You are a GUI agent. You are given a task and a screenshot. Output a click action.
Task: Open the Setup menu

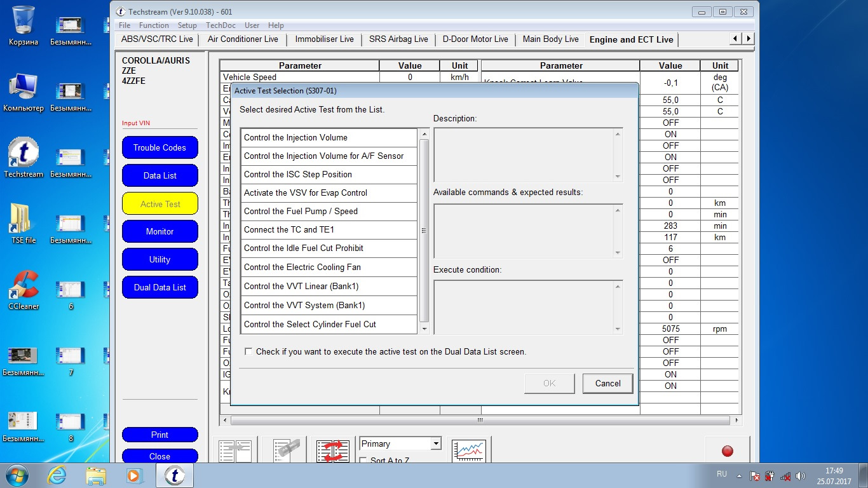pyautogui.click(x=187, y=25)
